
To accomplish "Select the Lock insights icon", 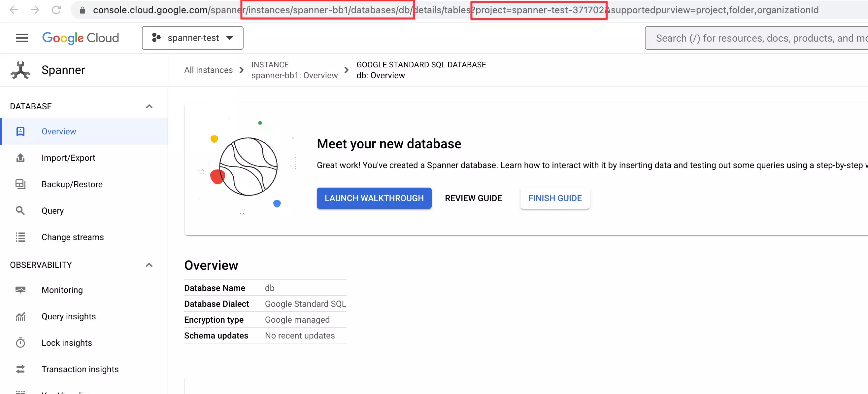I will (20, 342).
